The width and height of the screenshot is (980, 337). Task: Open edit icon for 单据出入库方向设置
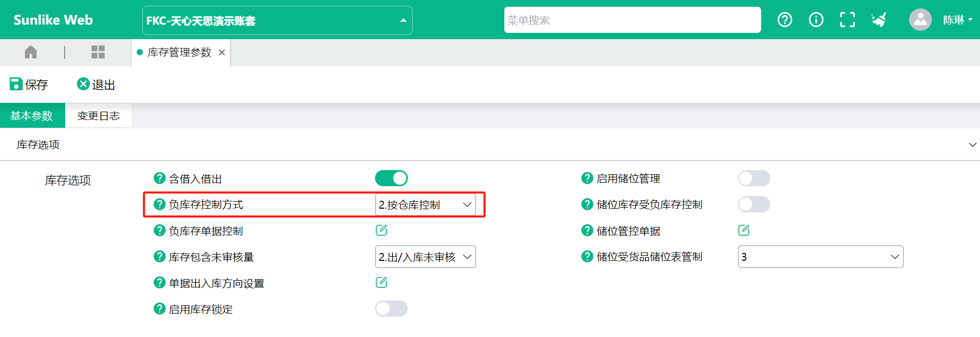coord(381,282)
